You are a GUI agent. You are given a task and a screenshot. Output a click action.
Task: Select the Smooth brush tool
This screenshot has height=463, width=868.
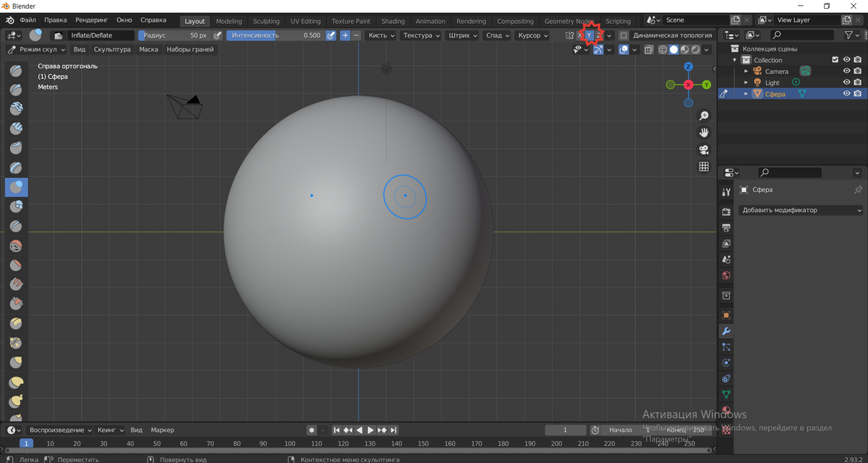click(x=16, y=246)
